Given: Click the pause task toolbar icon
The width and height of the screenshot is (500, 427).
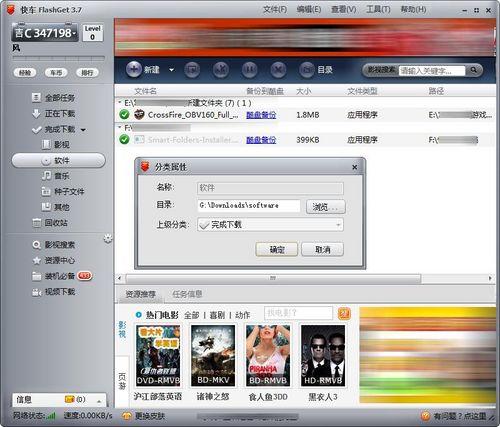Looking at the screenshot, I should pos(249,69).
